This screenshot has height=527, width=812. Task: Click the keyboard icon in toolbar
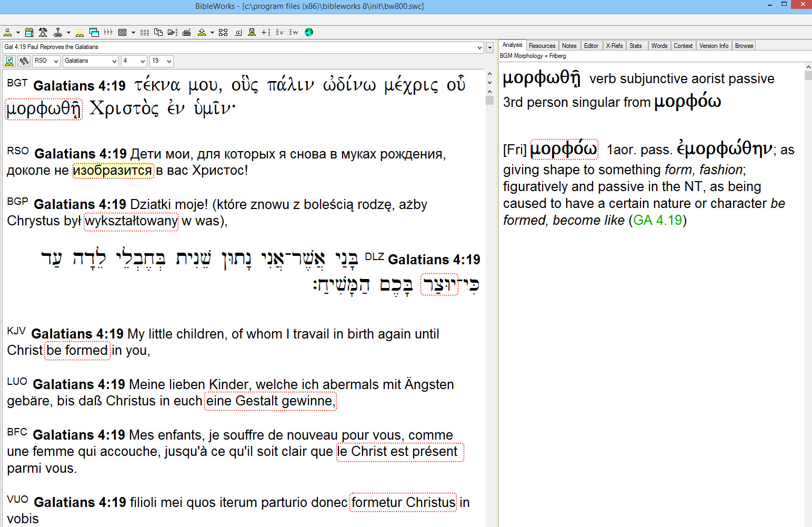(186, 33)
